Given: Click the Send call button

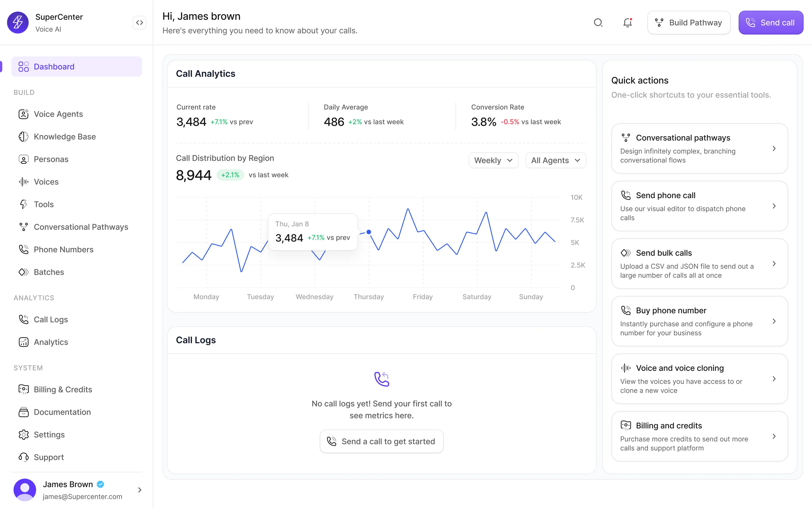Looking at the screenshot, I should tap(771, 22).
